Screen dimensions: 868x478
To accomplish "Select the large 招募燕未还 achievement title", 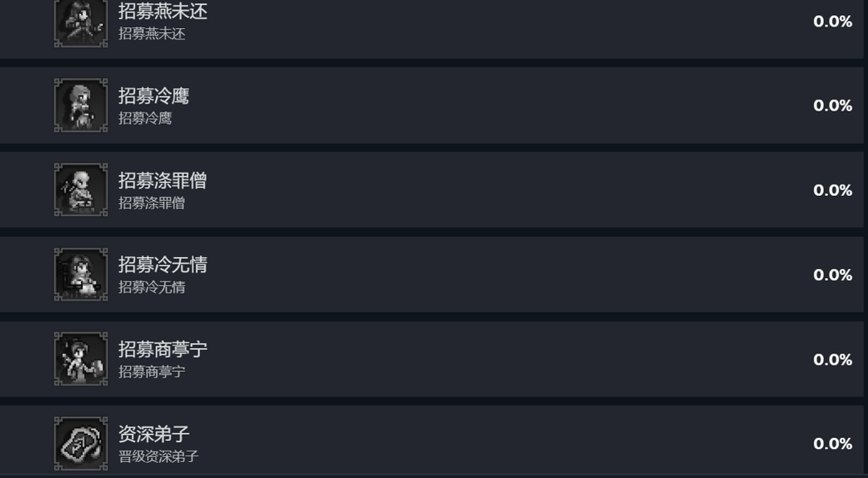I will coord(162,12).
